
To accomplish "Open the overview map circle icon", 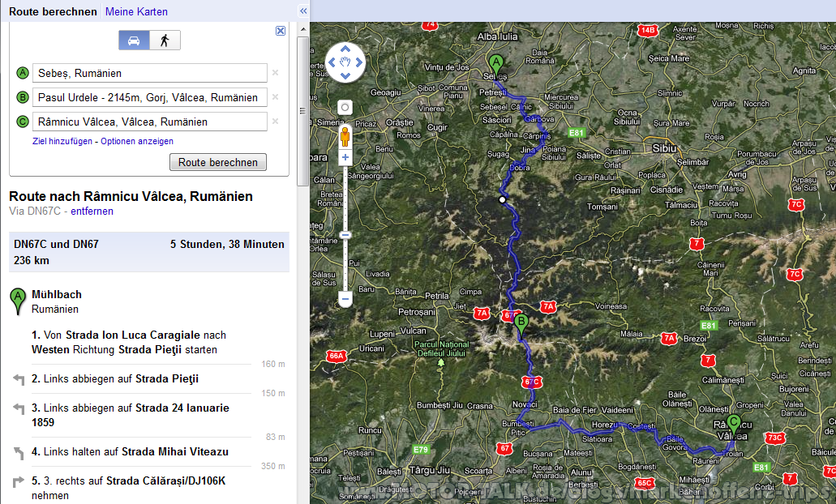I will click(345, 107).
